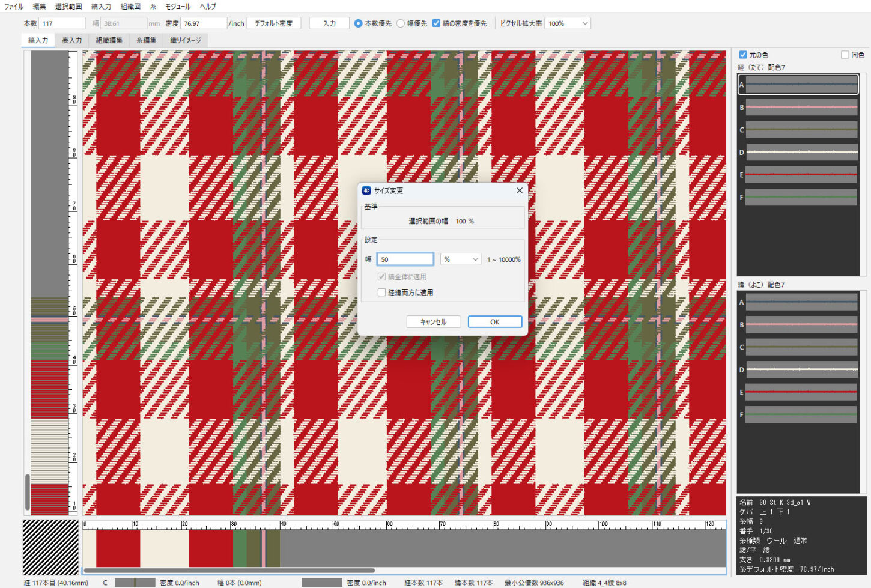Select the 幅優先 radio button
Image resolution: width=871 pixels, height=588 pixels.
pos(401,23)
